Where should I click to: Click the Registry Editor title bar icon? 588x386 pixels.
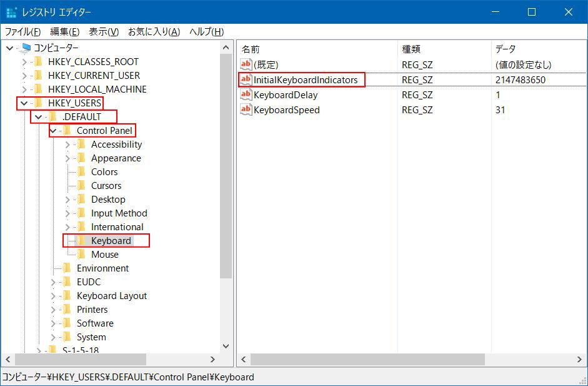(x=12, y=12)
